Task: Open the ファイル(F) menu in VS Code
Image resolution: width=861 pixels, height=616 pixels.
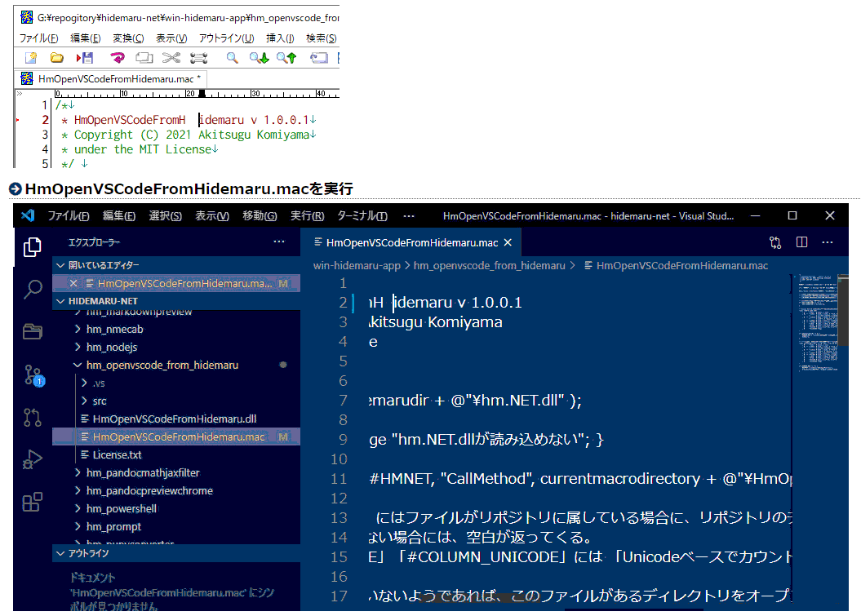Action: 68,215
